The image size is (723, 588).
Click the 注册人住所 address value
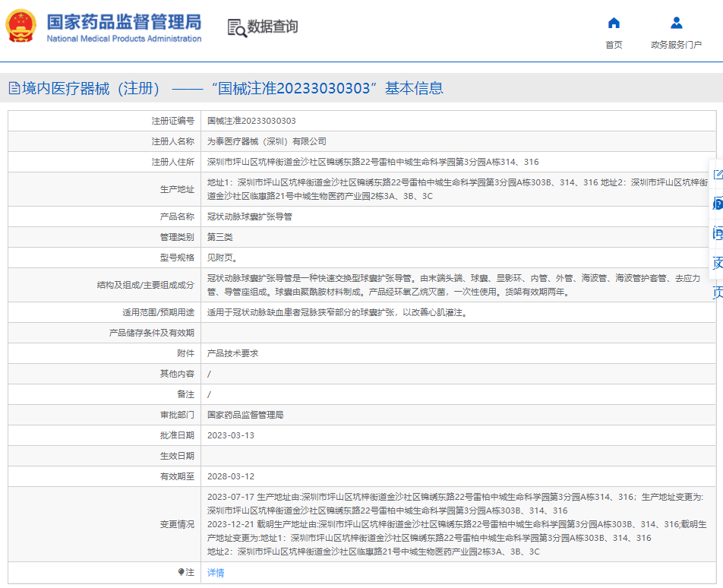pyautogui.click(x=373, y=162)
